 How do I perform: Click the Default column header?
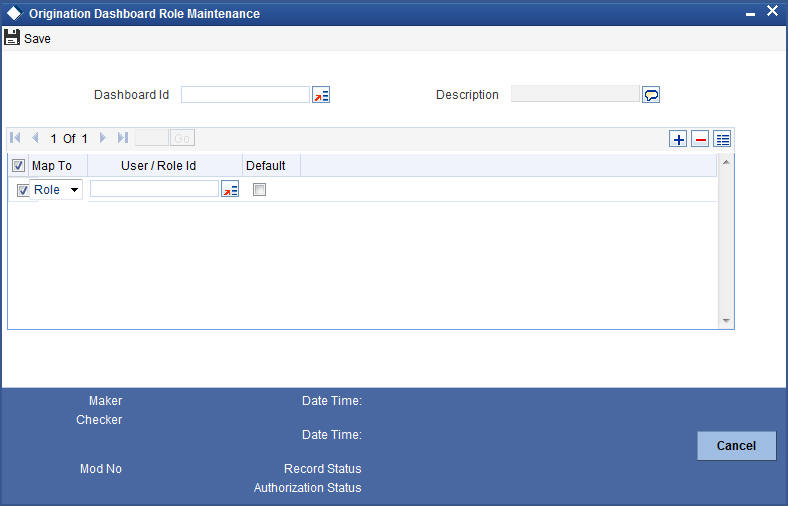[265, 166]
